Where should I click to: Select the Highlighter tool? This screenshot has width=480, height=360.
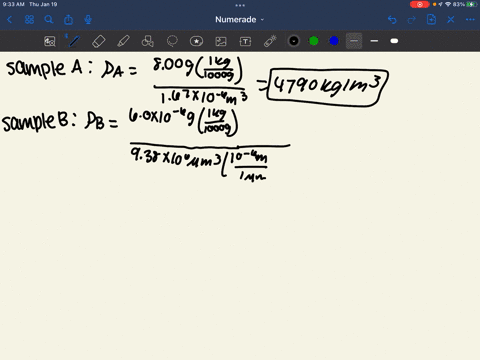123,41
